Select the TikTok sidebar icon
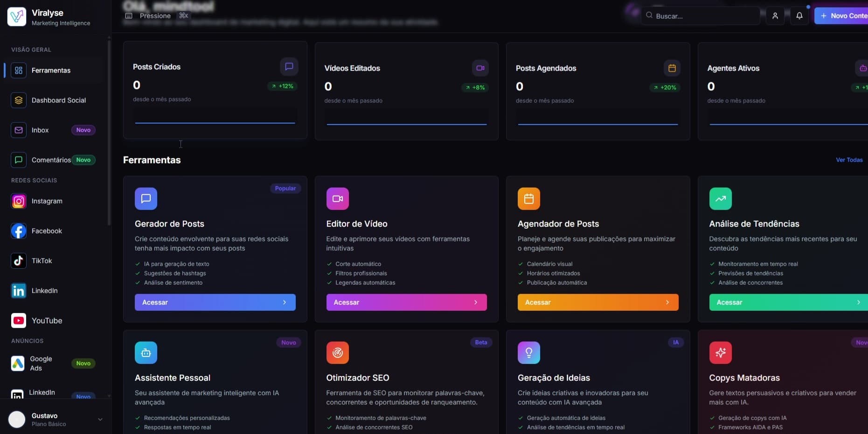The height and width of the screenshot is (434, 868). pos(19,261)
